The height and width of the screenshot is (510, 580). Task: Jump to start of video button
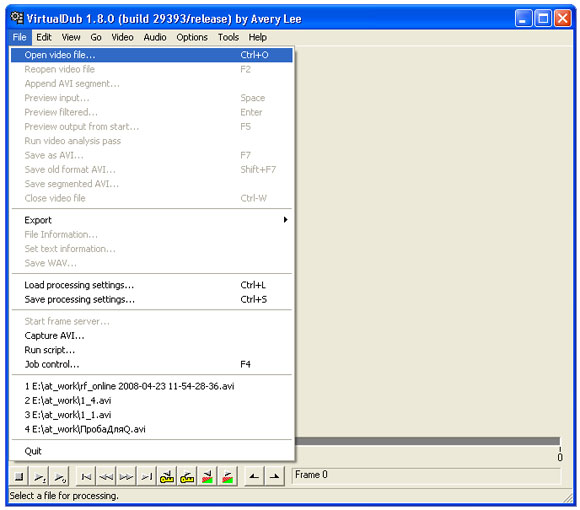(86, 477)
